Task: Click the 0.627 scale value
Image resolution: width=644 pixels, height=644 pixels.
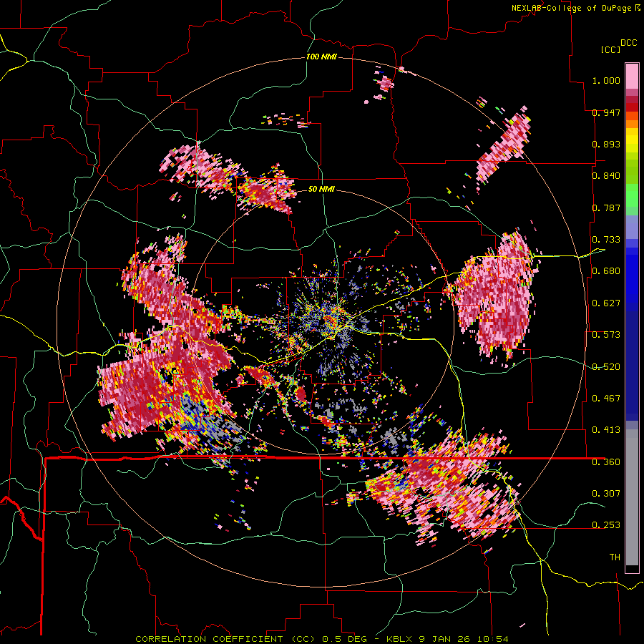Action: click(x=606, y=303)
